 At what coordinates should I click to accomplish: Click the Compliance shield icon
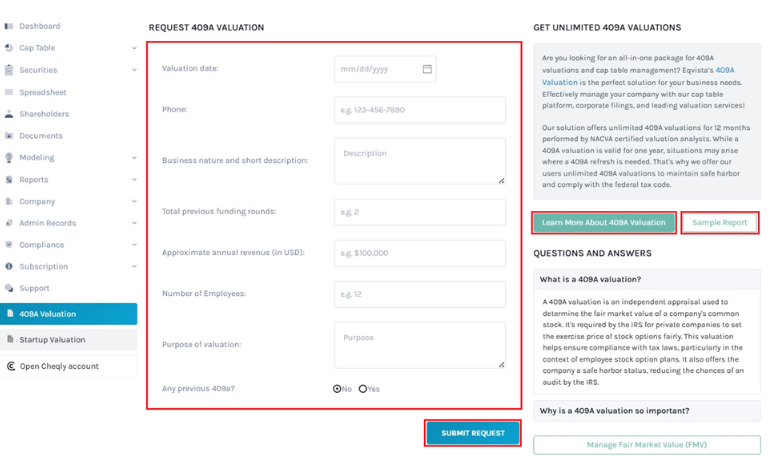point(9,245)
